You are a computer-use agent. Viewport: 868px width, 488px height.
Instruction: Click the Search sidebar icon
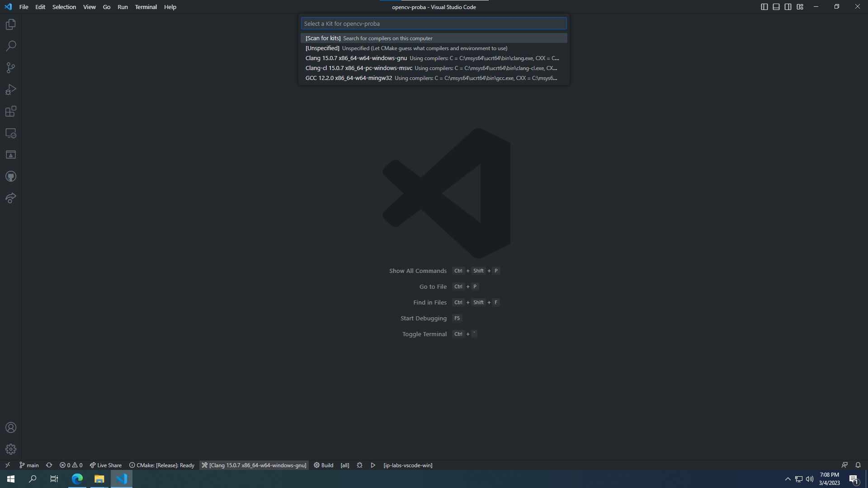(x=11, y=46)
